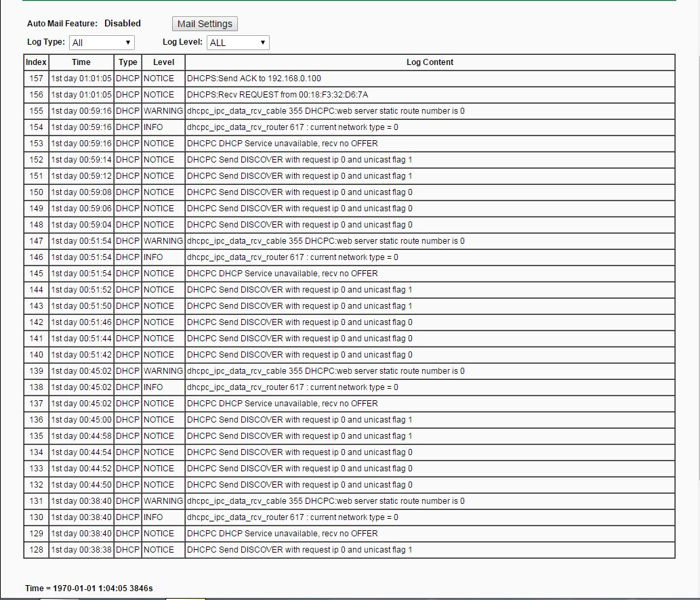Expand the Log Type dropdown

(102, 43)
